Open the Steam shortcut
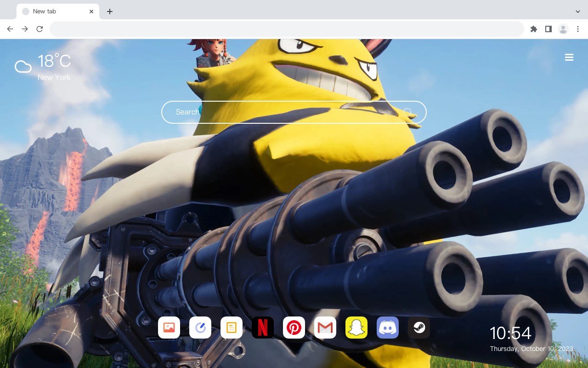The height and width of the screenshot is (368, 588). point(419,328)
